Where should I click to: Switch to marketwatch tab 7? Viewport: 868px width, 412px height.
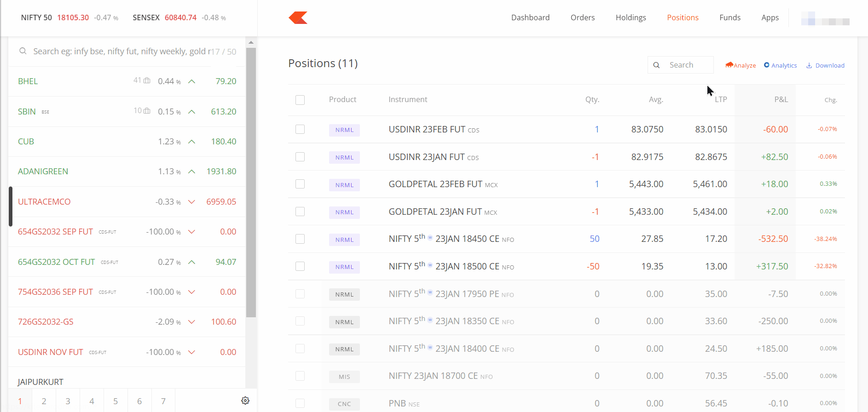163,401
